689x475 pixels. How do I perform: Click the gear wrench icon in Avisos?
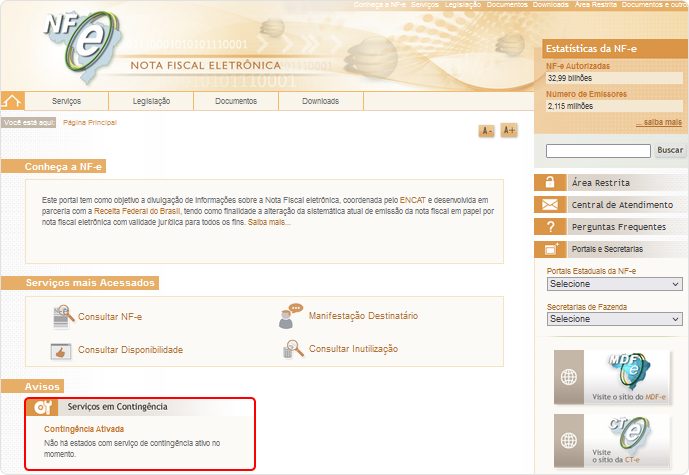pos(42,407)
